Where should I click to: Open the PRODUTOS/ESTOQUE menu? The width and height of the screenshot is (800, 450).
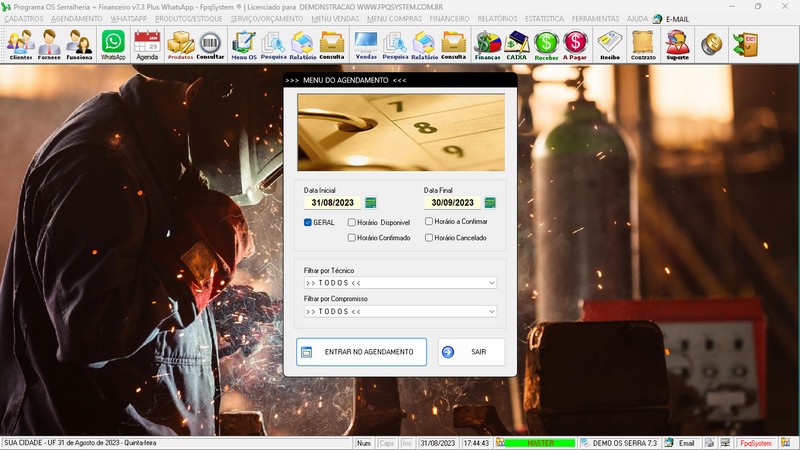[x=189, y=19]
